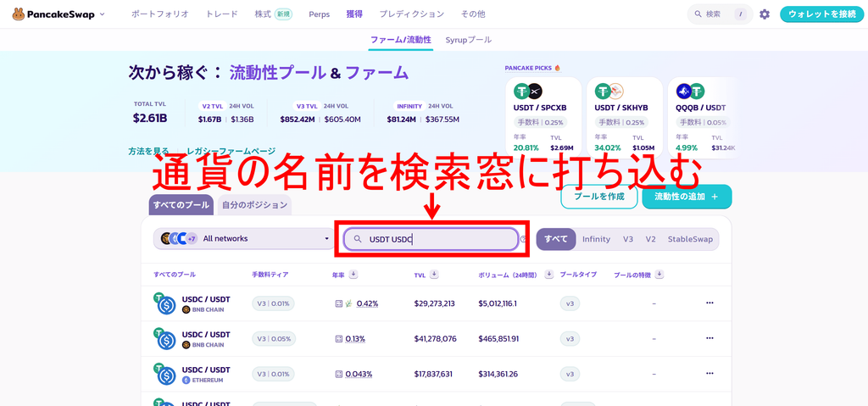The height and width of the screenshot is (406, 868).
Task: Open the USDT / SKHYB pick card
Action: point(625,118)
